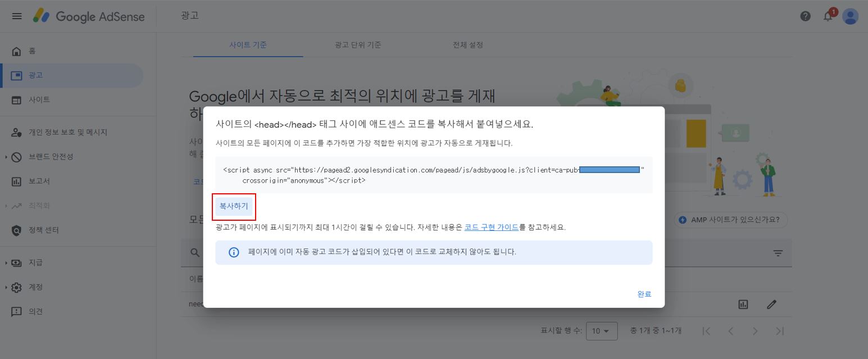Click the search magnifier icon in table
This screenshot has height=359, width=868.
click(x=195, y=253)
